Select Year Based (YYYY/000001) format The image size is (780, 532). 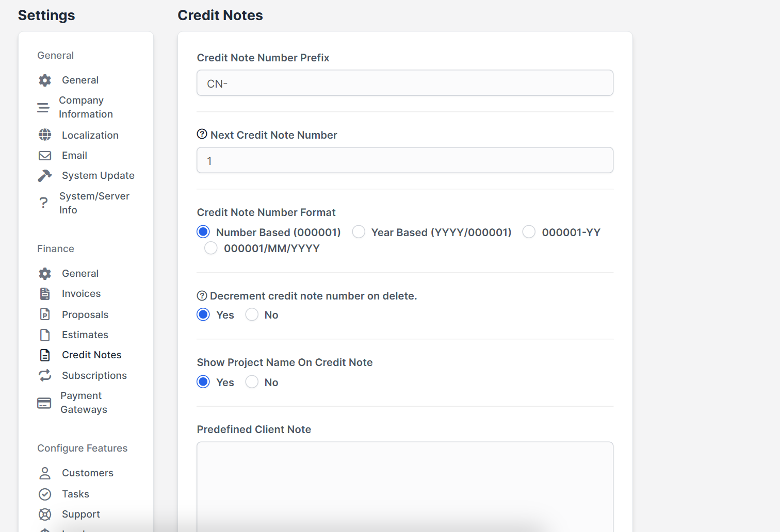click(x=359, y=232)
